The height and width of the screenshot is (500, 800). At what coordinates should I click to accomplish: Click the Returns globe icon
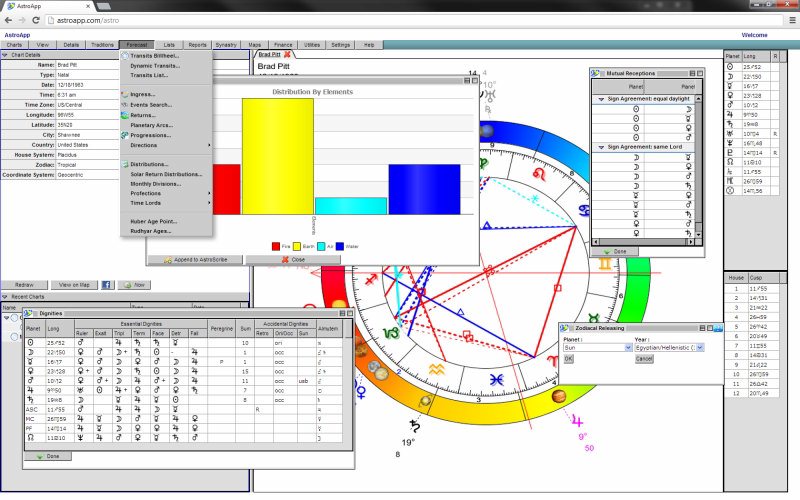point(124,115)
